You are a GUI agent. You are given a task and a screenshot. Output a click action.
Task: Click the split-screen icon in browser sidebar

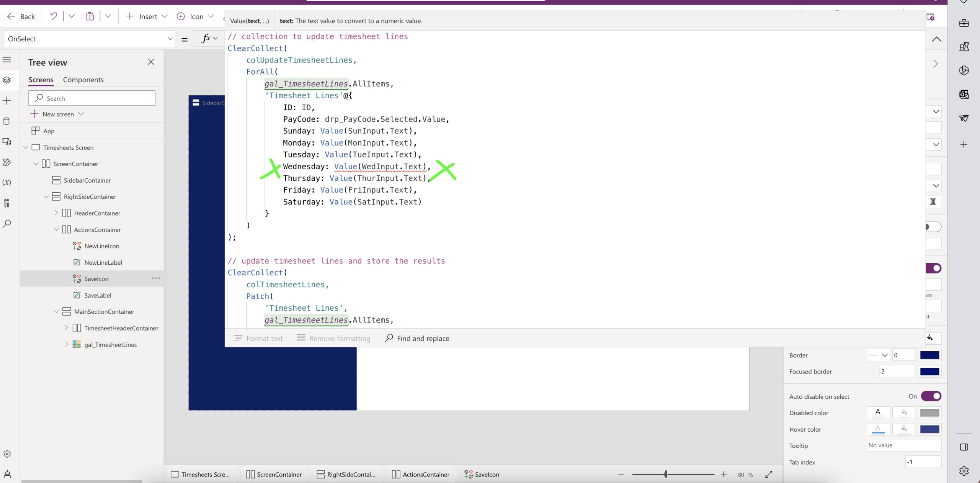[964, 447]
